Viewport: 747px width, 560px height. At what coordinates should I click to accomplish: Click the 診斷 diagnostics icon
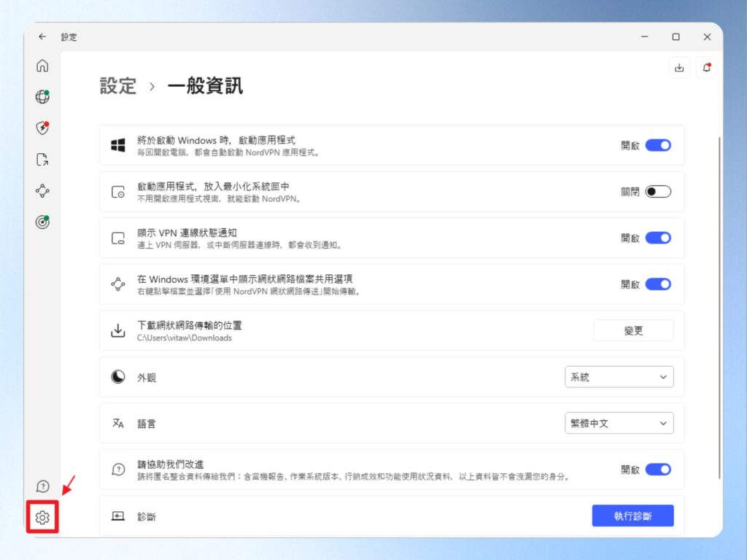tap(118, 516)
